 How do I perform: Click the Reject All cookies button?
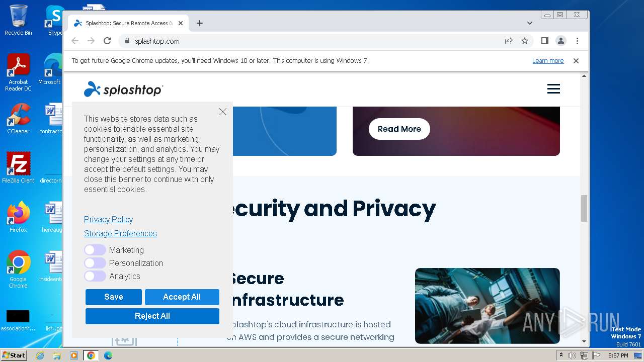click(x=152, y=316)
